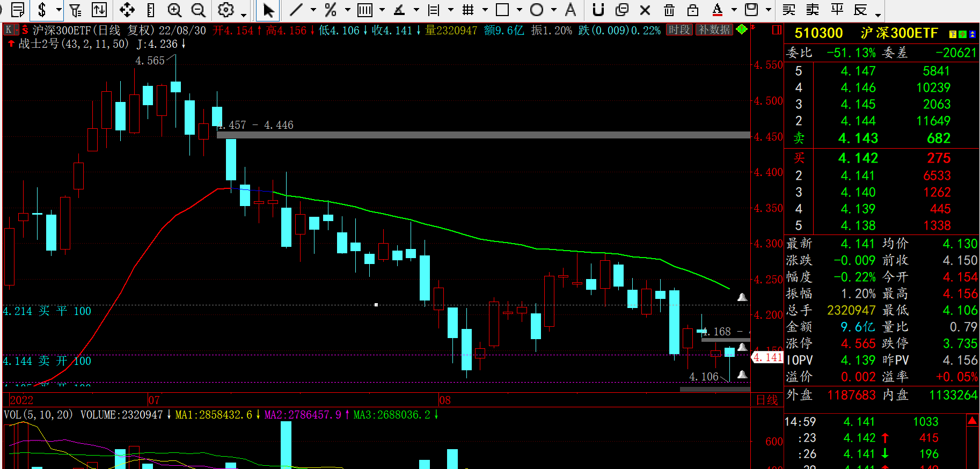Click the trash can clear-all icon

[669, 10]
